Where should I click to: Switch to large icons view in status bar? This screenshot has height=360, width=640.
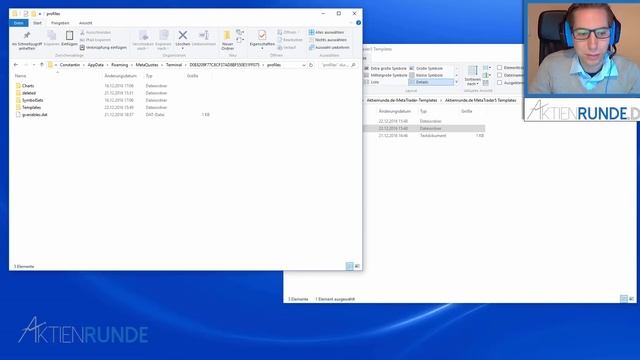(357, 266)
